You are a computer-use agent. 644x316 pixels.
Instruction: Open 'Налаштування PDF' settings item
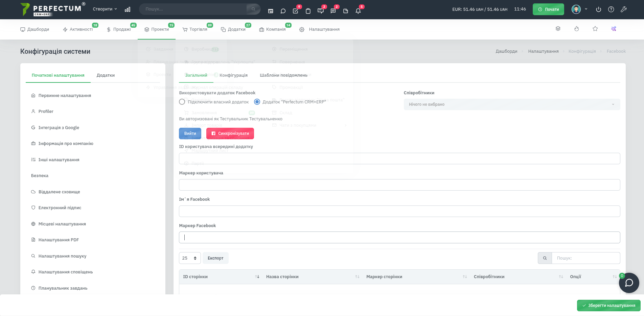coord(58,240)
